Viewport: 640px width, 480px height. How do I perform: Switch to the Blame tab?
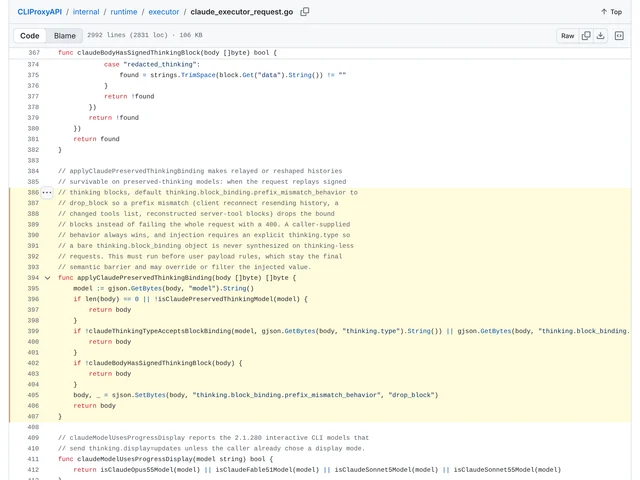[x=64, y=36]
